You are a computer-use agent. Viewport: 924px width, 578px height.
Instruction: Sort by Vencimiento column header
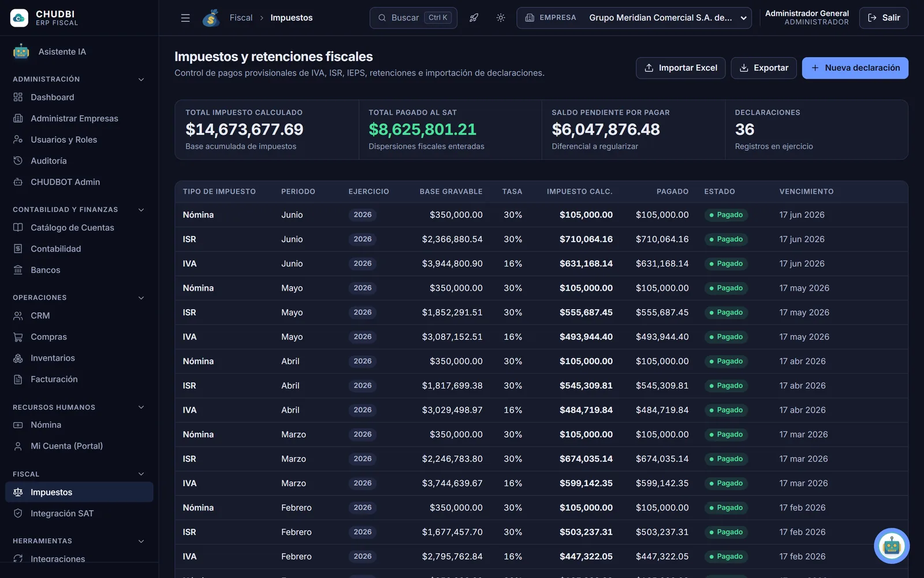pos(806,191)
